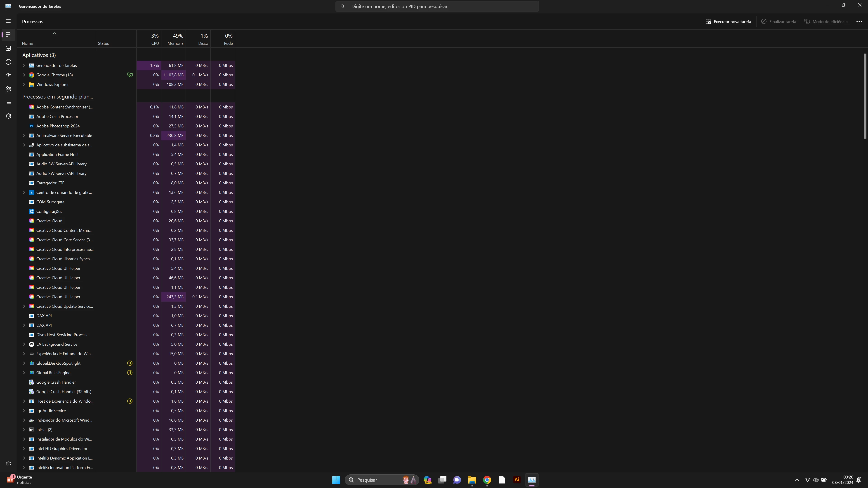The height and width of the screenshot is (488, 868).
Task: Open the three-dots more options menu
Action: pyautogui.click(x=859, y=21)
